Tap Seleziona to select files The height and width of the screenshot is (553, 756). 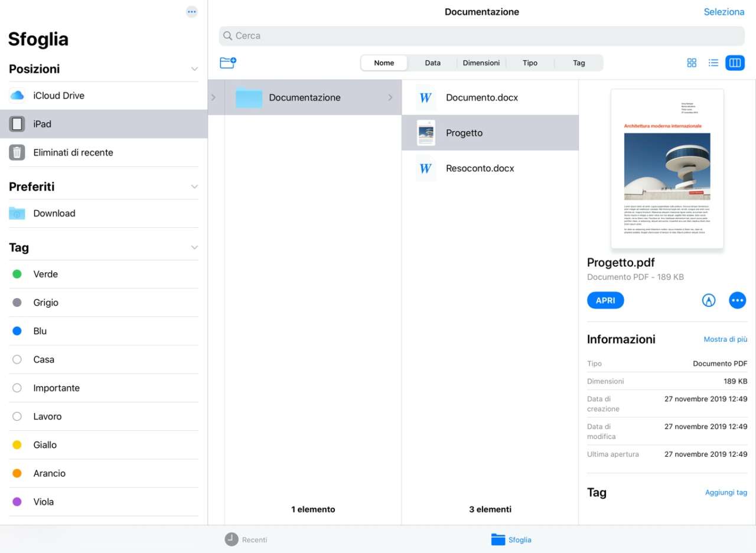click(724, 12)
